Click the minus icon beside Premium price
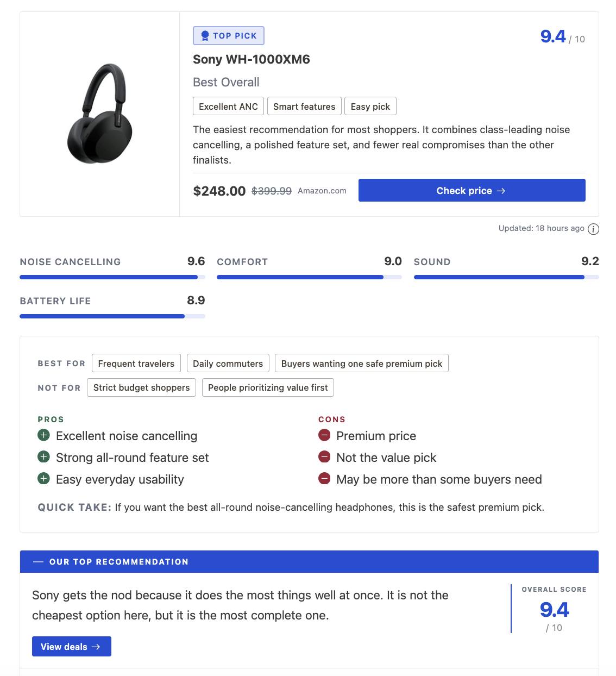616x676 pixels. pos(324,435)
